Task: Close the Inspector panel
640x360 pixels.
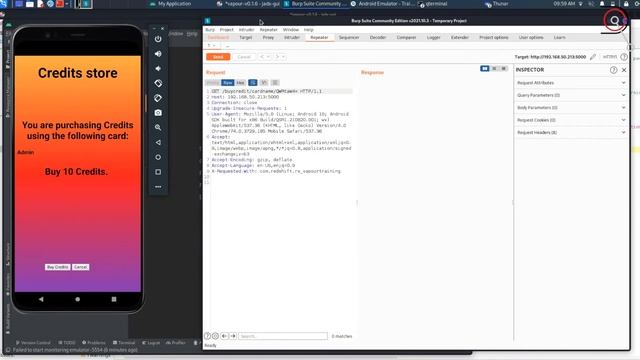Action: 624,70
